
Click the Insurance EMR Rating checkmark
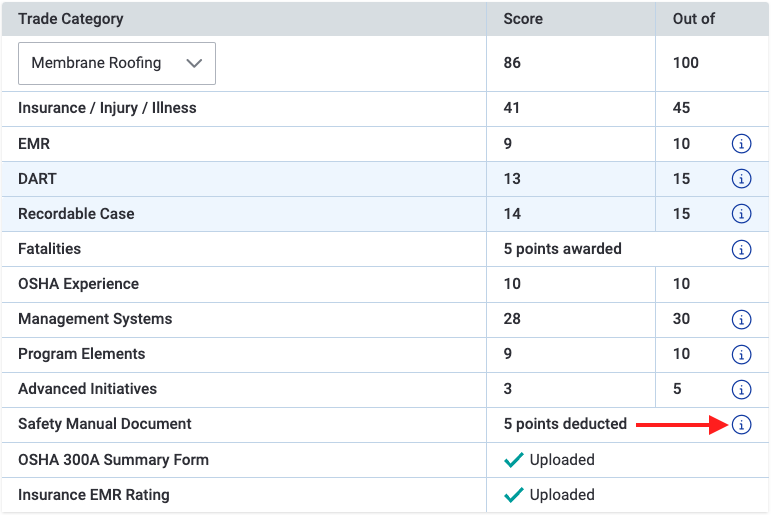[514, 495]
